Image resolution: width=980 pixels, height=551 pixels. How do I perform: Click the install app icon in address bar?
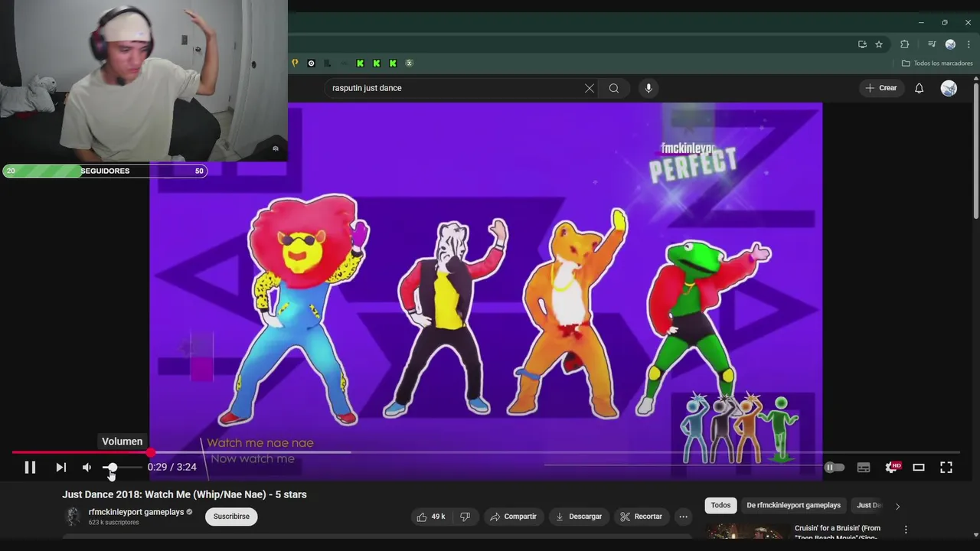tap(862, 44)
